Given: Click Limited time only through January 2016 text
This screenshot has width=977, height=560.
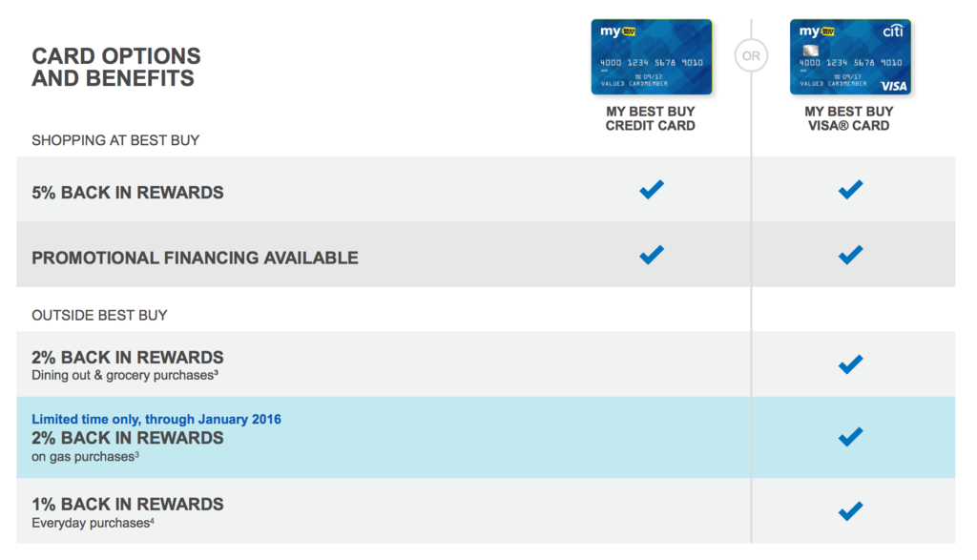Looking at the screenshot, I should click(156, 419).
